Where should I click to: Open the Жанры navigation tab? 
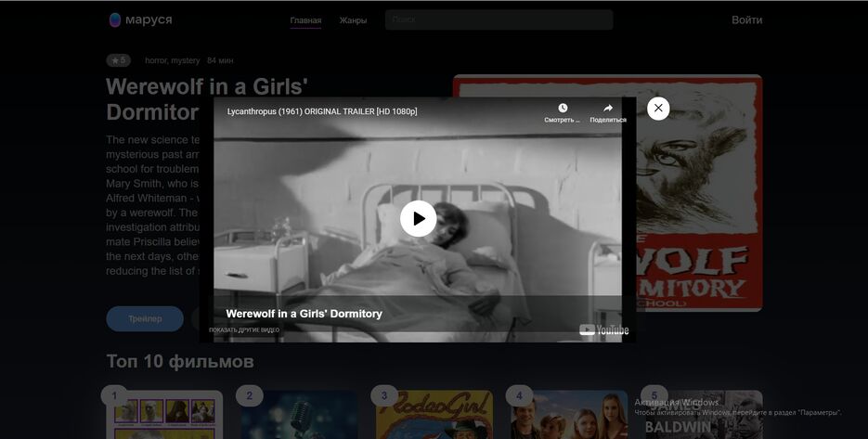(353, 20)
